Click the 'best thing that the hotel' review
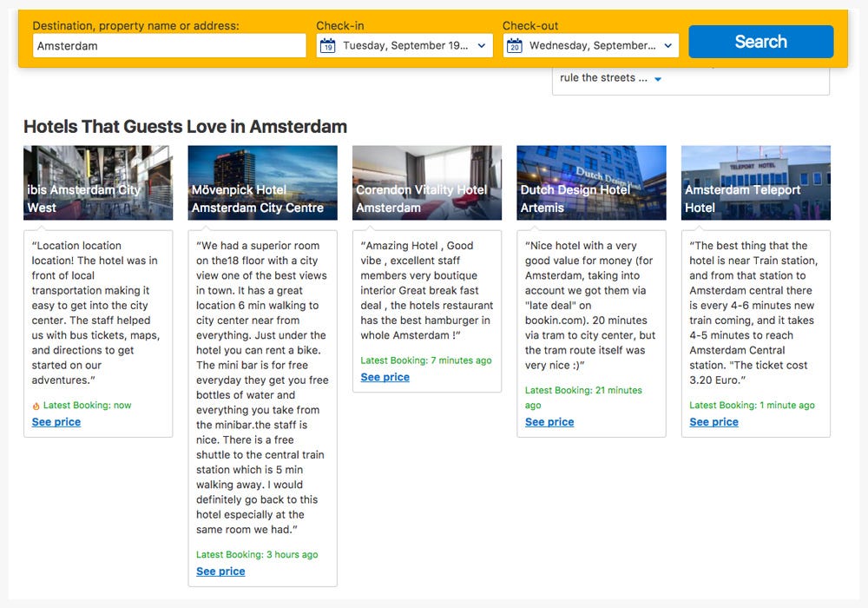The image size is (868, 608). tap(753, 313)
